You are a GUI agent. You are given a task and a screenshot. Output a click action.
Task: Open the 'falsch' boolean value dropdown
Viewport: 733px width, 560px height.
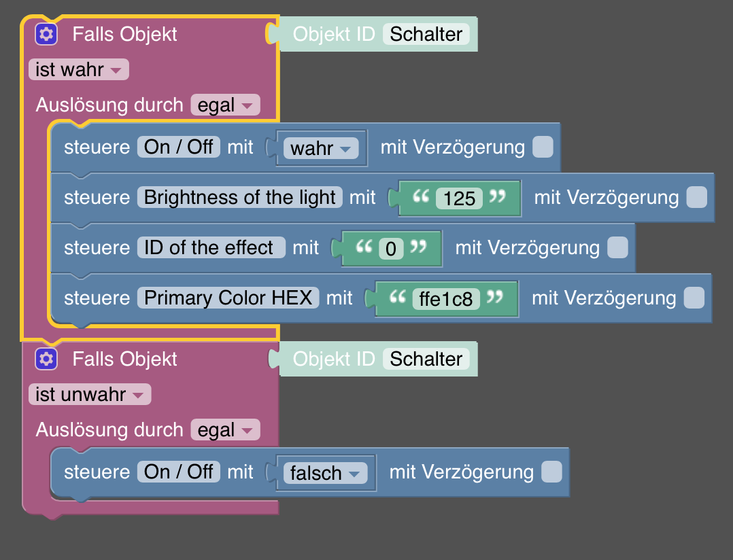click(324, 473)
